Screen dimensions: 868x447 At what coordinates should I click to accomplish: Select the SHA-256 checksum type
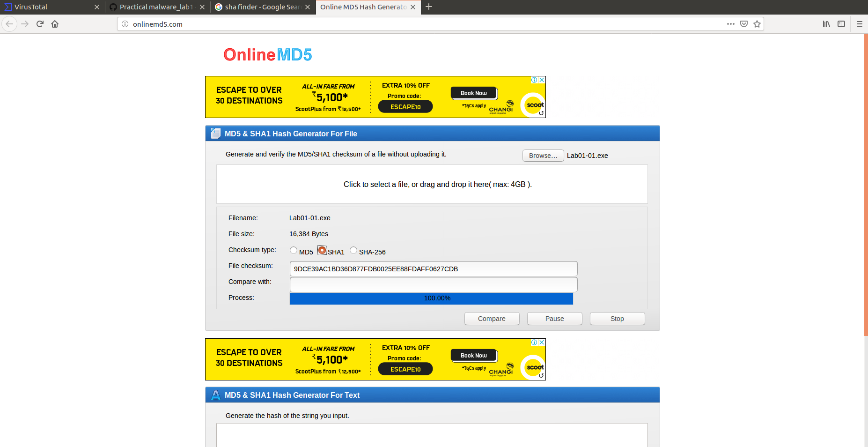click(353, 250)
